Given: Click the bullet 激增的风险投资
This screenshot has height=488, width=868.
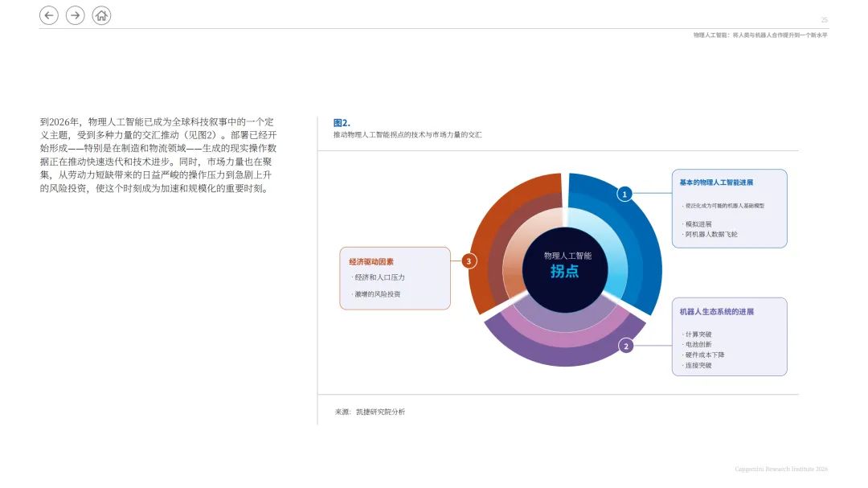Looking at the screenshot, I should pyautogui.click(x=376, y=294).
